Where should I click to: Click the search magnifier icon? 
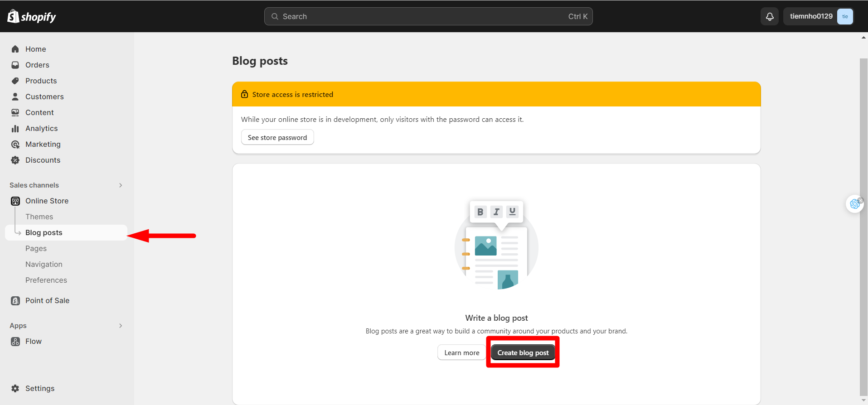pyautogui.click(x=275, y=16)
